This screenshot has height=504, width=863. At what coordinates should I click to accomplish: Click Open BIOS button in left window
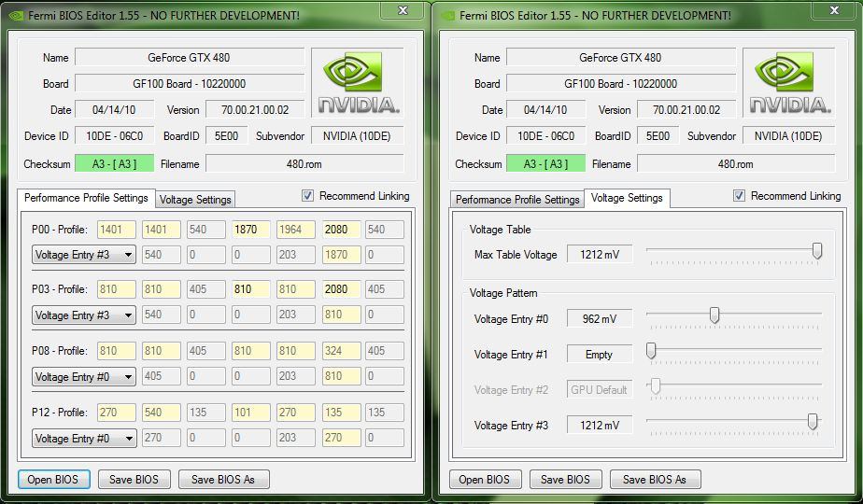click(x=53, y=479)
